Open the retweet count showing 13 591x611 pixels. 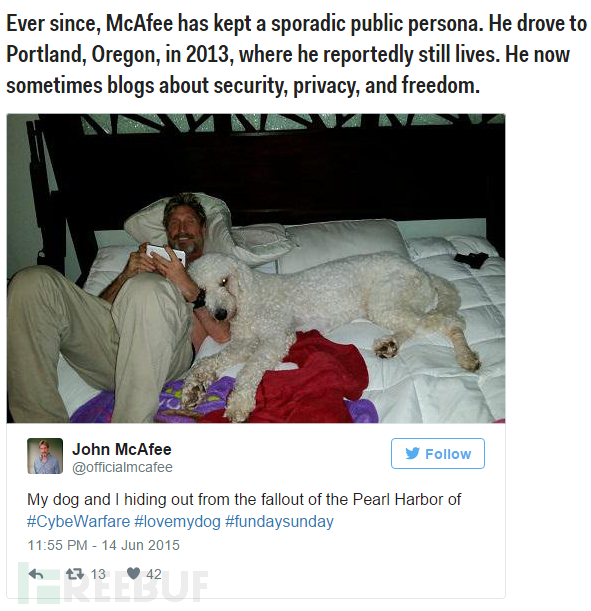click(x=98, y=574)
